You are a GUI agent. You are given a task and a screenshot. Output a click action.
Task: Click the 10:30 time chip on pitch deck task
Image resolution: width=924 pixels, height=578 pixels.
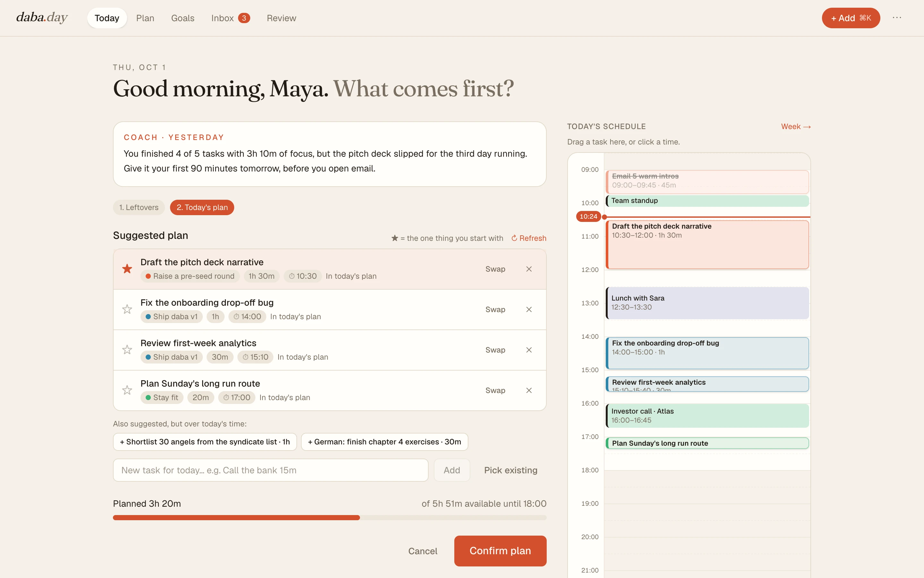(x=303, y=276)
